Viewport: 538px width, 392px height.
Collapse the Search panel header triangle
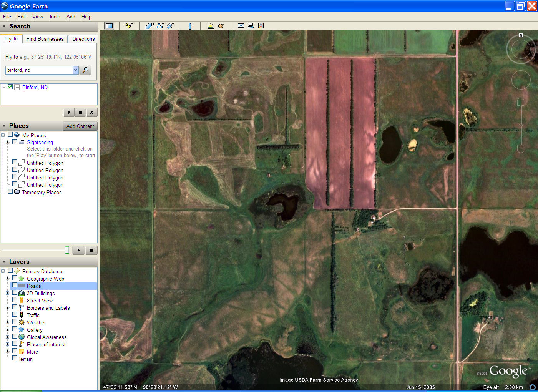point(4,26)
